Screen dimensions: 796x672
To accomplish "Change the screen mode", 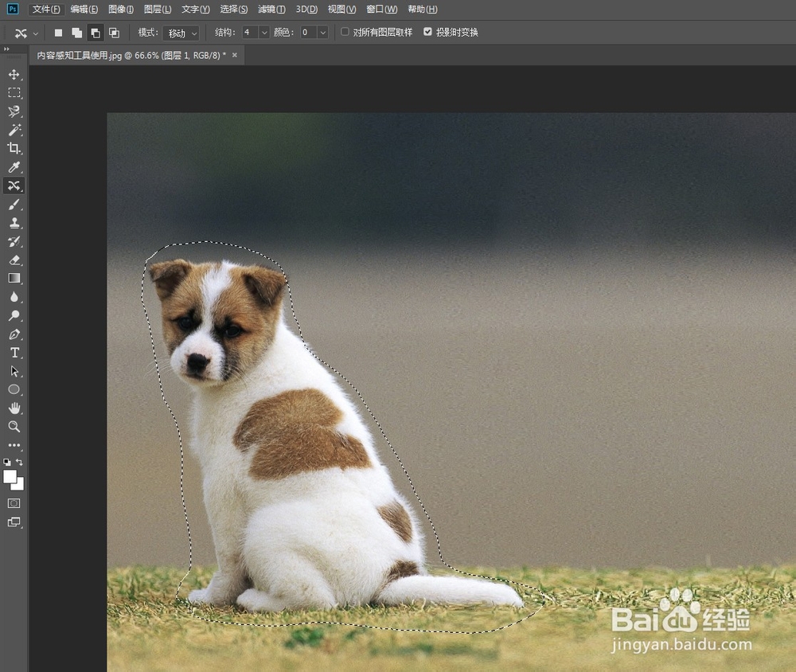I will pyautogui.click(x=14, y=522).
